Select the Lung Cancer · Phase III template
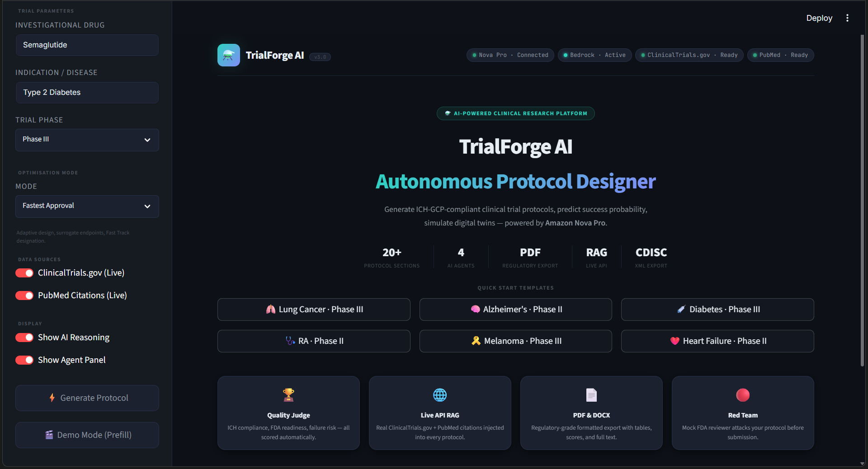Viewport: 868px width, 469px height. [x=314, y=310]
